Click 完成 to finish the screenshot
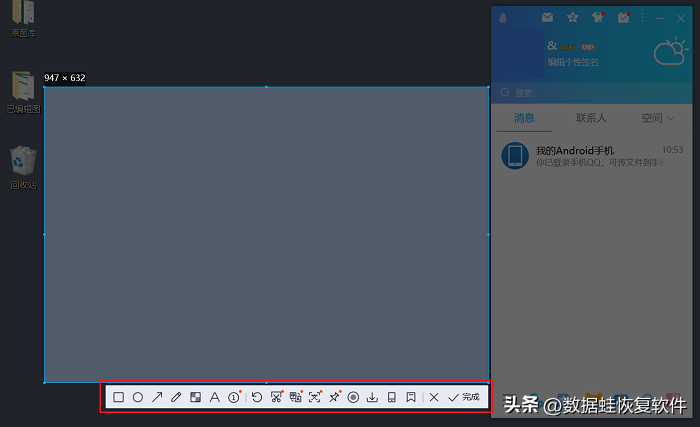Image resolution: width=700 pixels, height=427 pixels. pyautogui.click(x=464, y=397)
